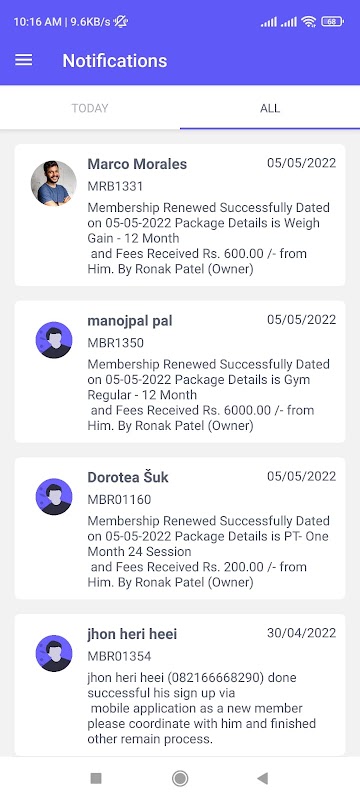Switch to the TODAY tab

point(90,108)
